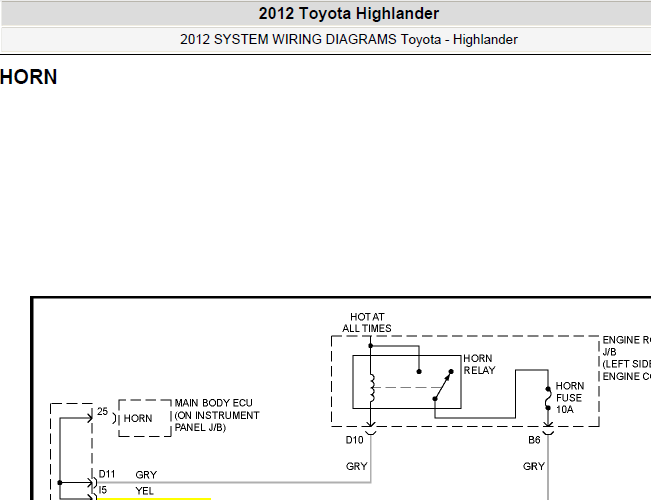Click the 'ENGINE R... J/B' junction box label
This screenshot has height=500, width=651.
[x=627, y=358]
